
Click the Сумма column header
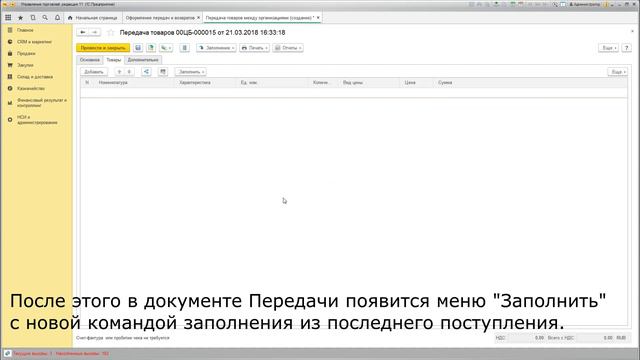pos(445,82)
